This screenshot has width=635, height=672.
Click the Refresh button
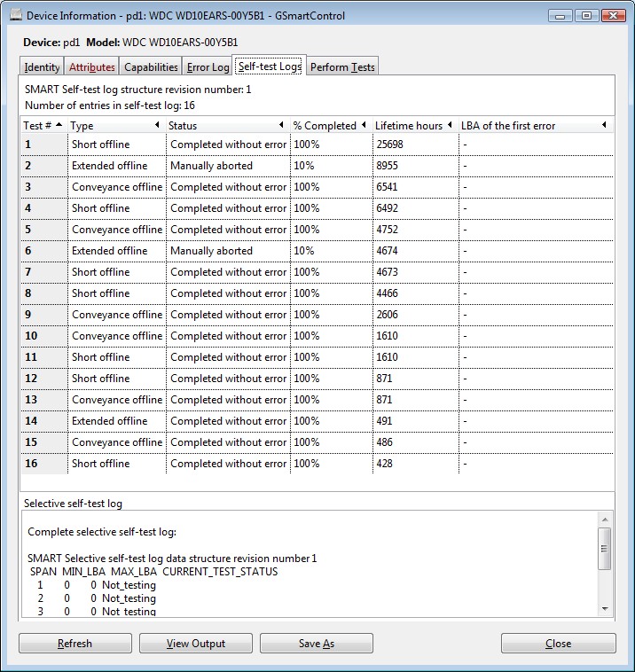click(75, 644)
